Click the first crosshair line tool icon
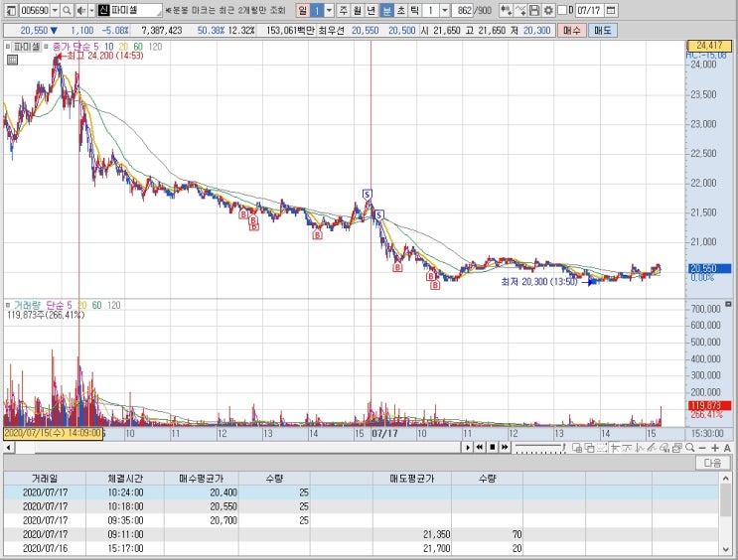 (615, 448)
